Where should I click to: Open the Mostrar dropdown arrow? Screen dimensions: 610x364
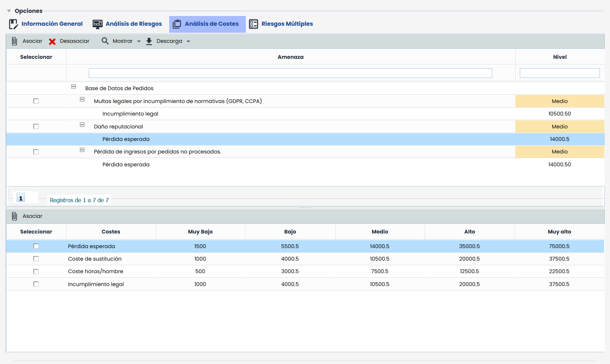pos(139,41)
